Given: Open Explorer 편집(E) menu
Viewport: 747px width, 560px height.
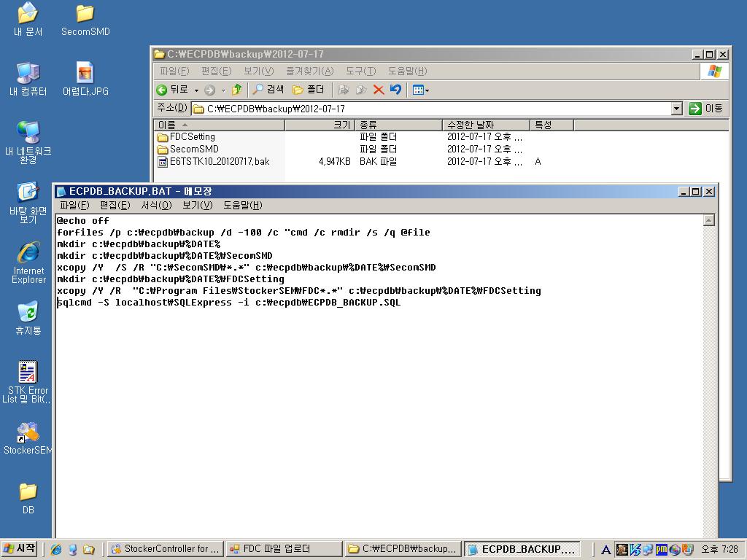Looking at the screenshot, I should pyautogui.click(x=216, y=71).
